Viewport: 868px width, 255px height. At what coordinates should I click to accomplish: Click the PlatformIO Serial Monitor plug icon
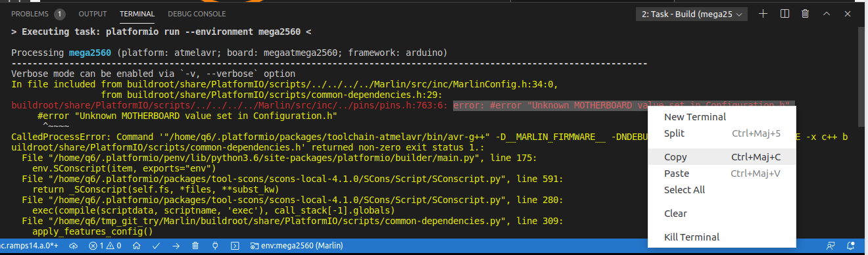[215, 246]
